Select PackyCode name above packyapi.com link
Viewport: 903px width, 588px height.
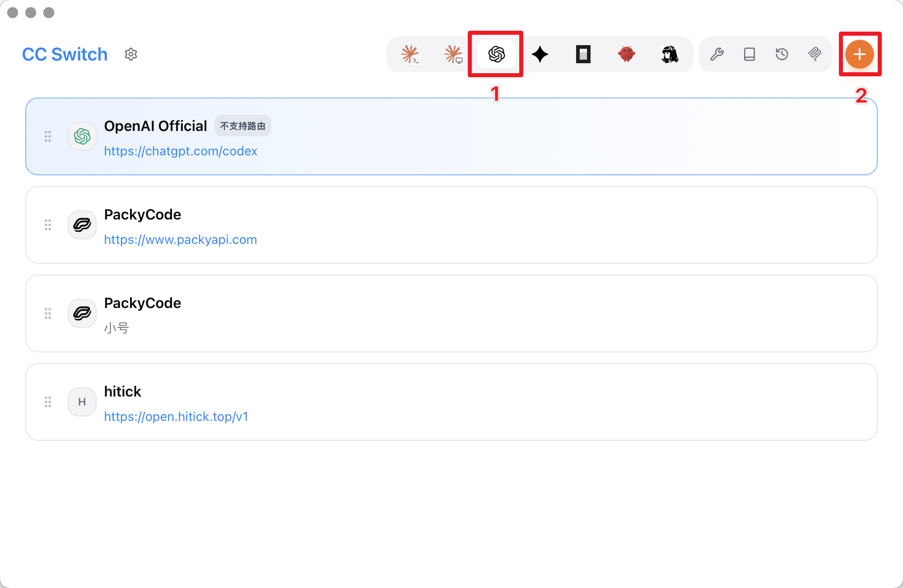142,215
